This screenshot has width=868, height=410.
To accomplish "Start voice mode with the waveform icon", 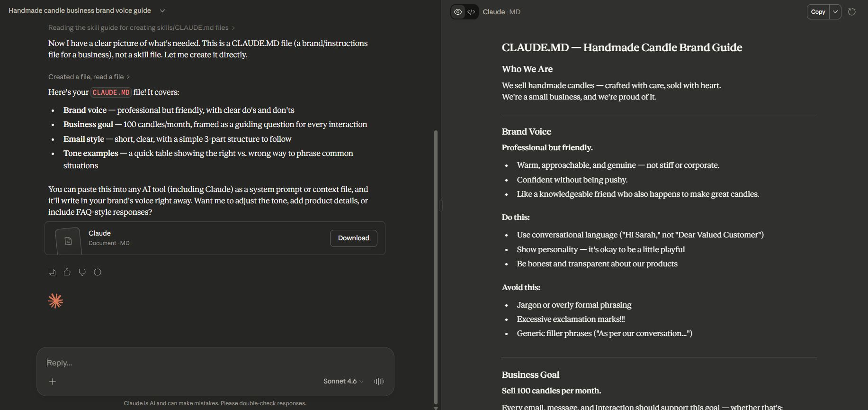I will click(x=379, y=381).
